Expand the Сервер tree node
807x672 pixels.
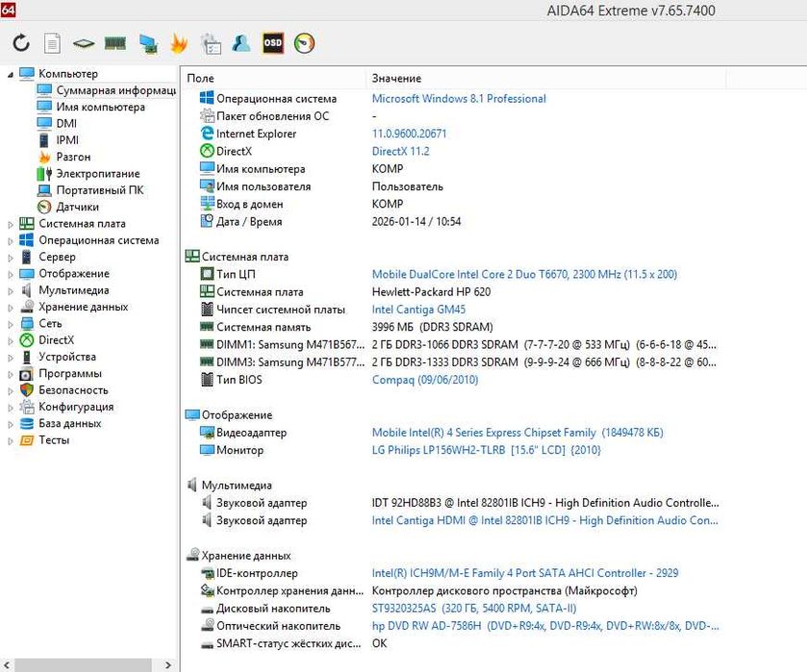pyautogui.click(x=11, y=258)
